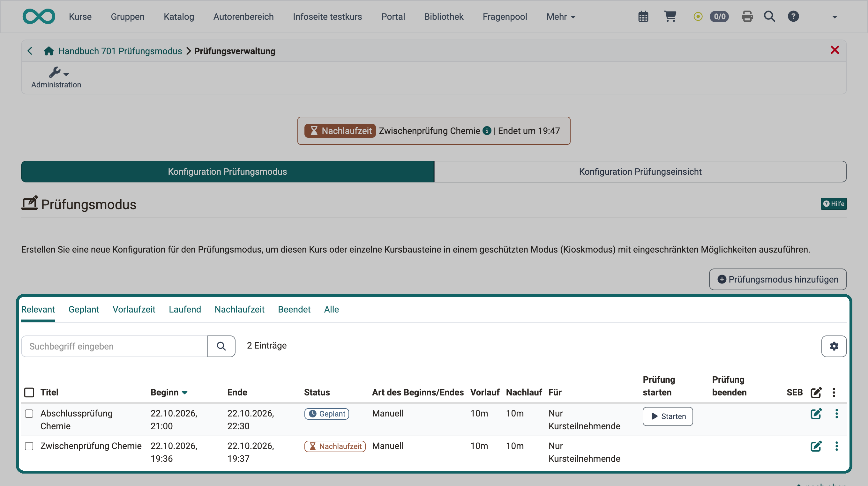This screenshot has width=868, height=486.
Task: Select Konfiguration Prüfungsmodus tab
Action: pos(228,172)
